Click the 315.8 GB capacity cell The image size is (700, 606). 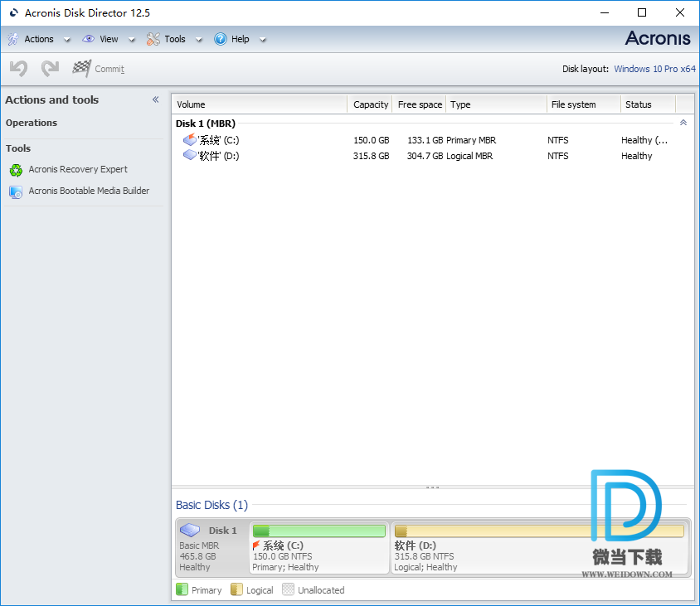(371, 156)
